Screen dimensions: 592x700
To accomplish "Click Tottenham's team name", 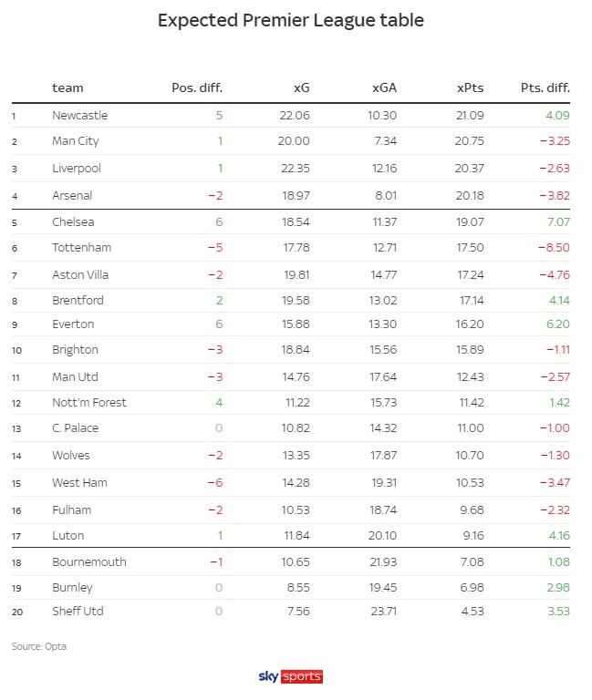I will coord(81,248).
